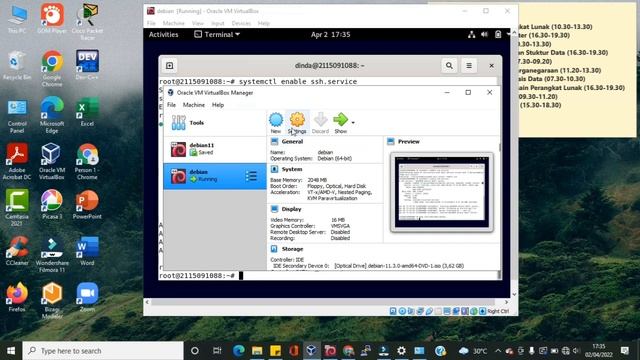Open the notification center icon

click(x=625, y=351)
